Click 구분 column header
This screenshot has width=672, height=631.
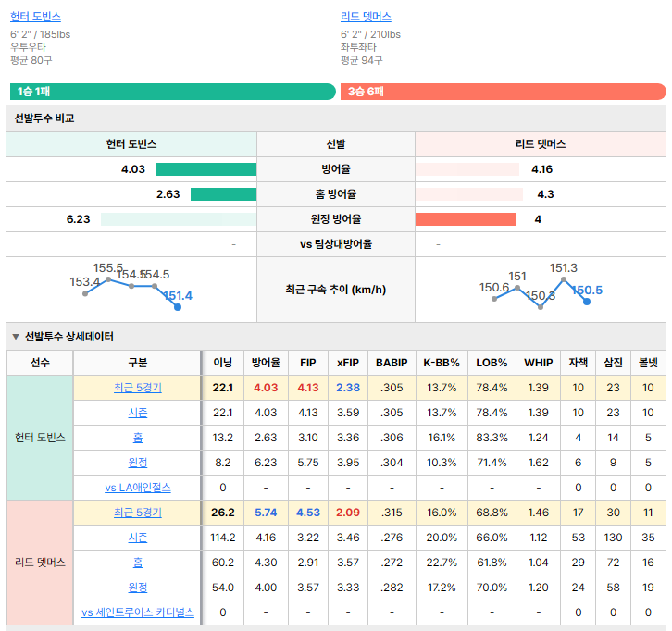click(x=138, y=363)
